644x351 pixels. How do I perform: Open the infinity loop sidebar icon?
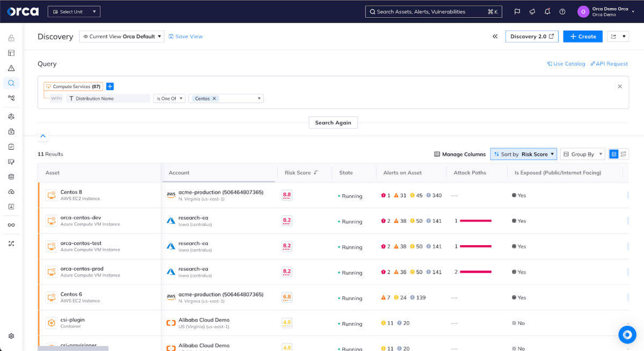point(11,225)
